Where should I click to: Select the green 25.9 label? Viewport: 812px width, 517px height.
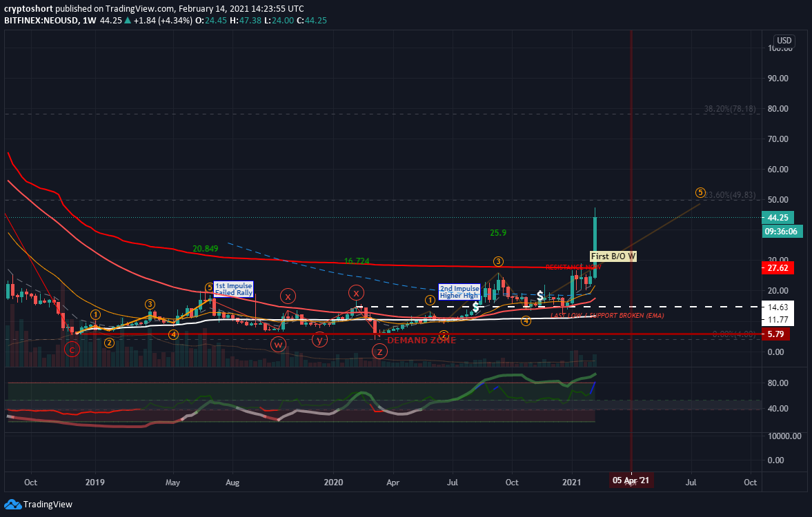click(498, 233)
